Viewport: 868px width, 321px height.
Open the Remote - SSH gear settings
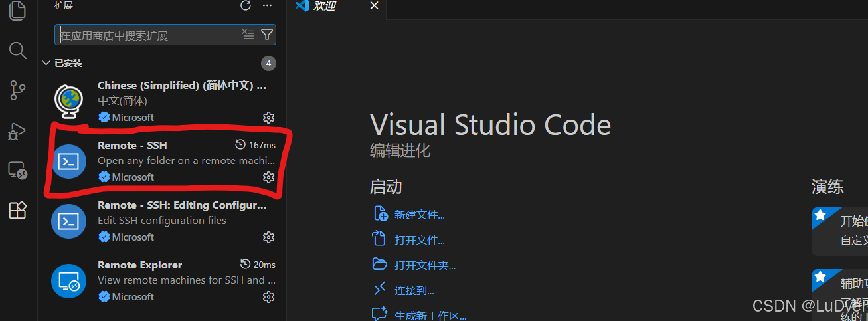coord(269,177)
